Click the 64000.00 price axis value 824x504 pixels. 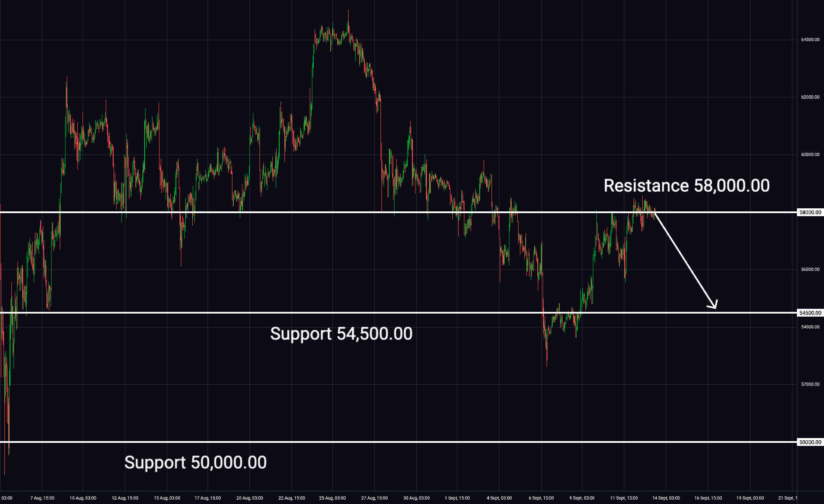810,40
